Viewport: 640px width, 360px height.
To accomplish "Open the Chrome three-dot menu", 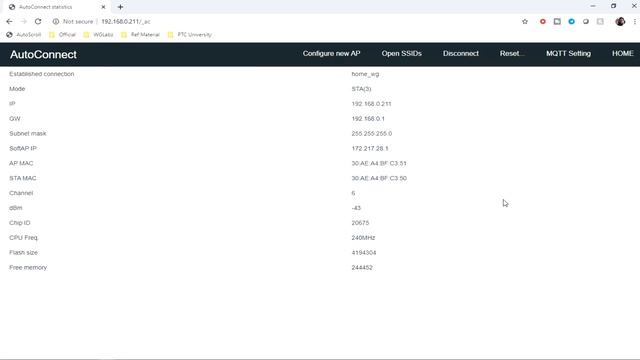I will pyautogui.click(x=635, y=22).
